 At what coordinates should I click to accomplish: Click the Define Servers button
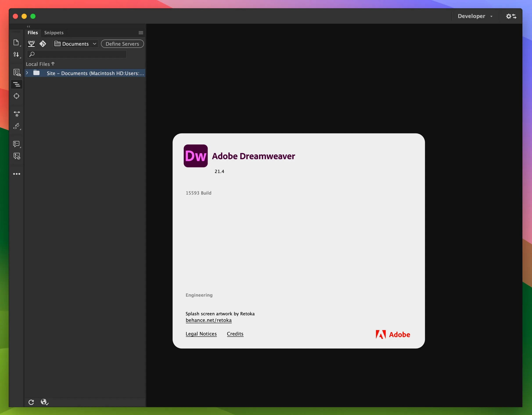122,44
